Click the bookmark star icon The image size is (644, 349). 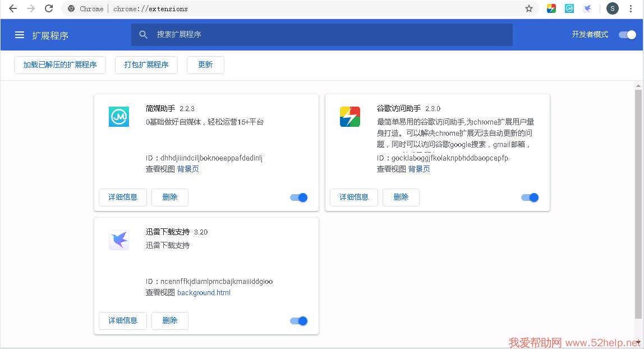(x=528, y=8)
